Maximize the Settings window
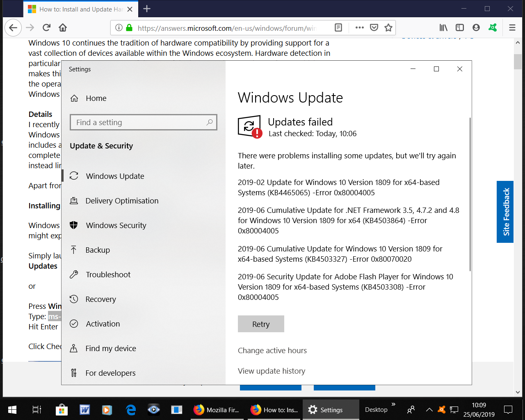 436,69
